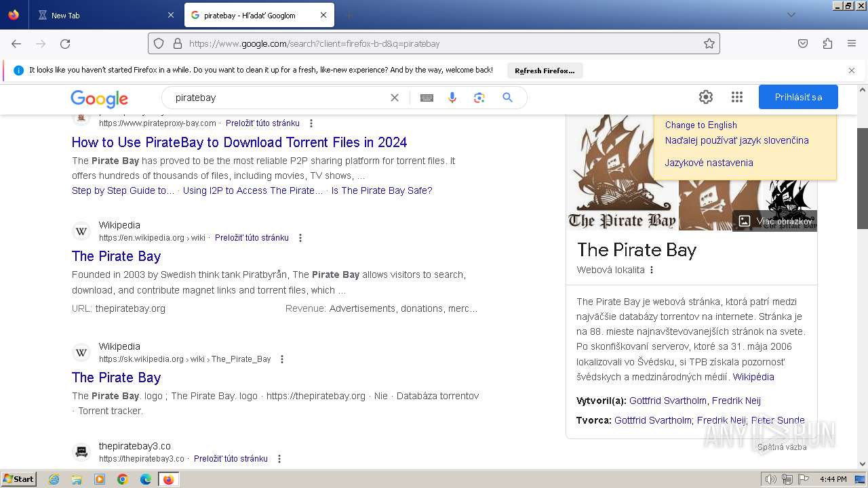This screenshot has height=488, width=868.
Task: Launch Internet Explorer from the taskbar
Action: pos(54,479)
